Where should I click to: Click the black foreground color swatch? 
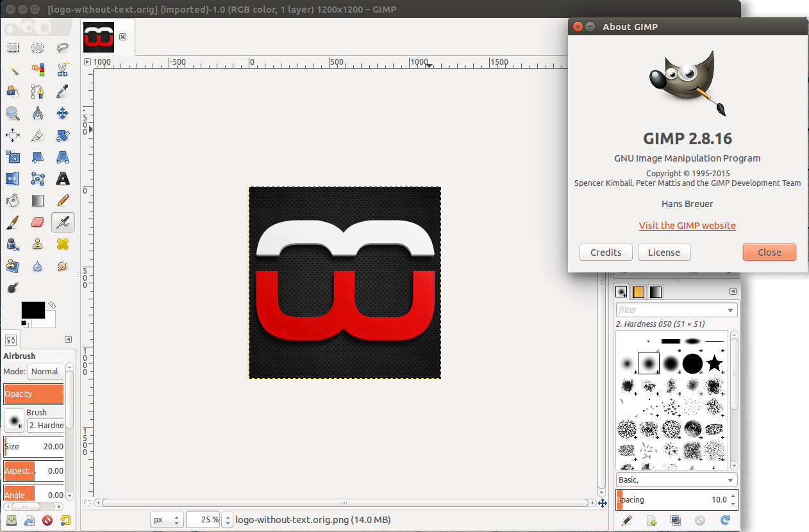[x=33, y=310]
